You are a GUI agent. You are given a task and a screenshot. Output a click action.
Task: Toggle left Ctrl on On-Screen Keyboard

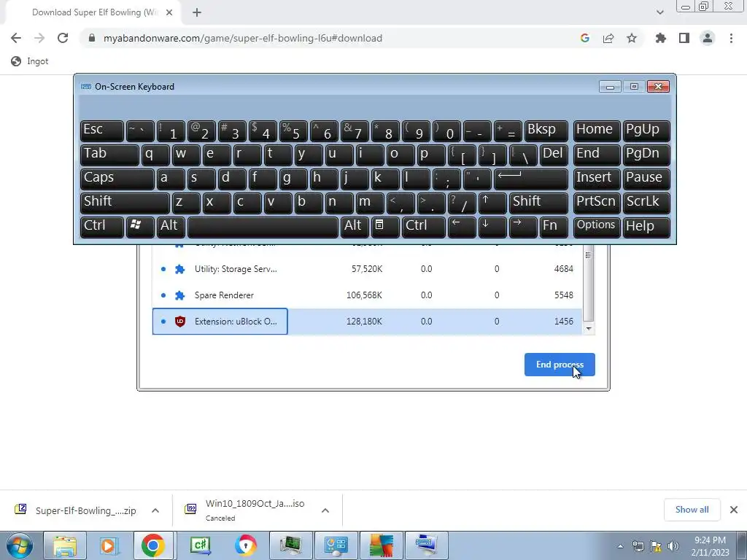tap(102, 227)
